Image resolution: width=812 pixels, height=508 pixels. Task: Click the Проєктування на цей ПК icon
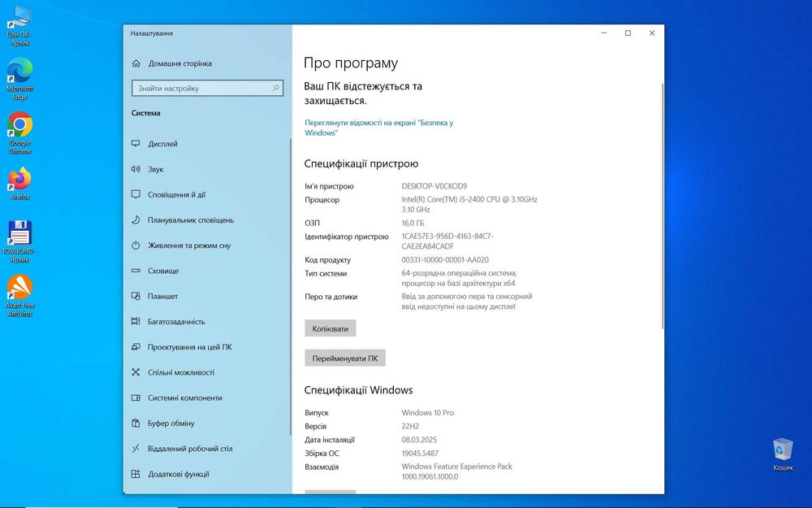click(136, 347)
